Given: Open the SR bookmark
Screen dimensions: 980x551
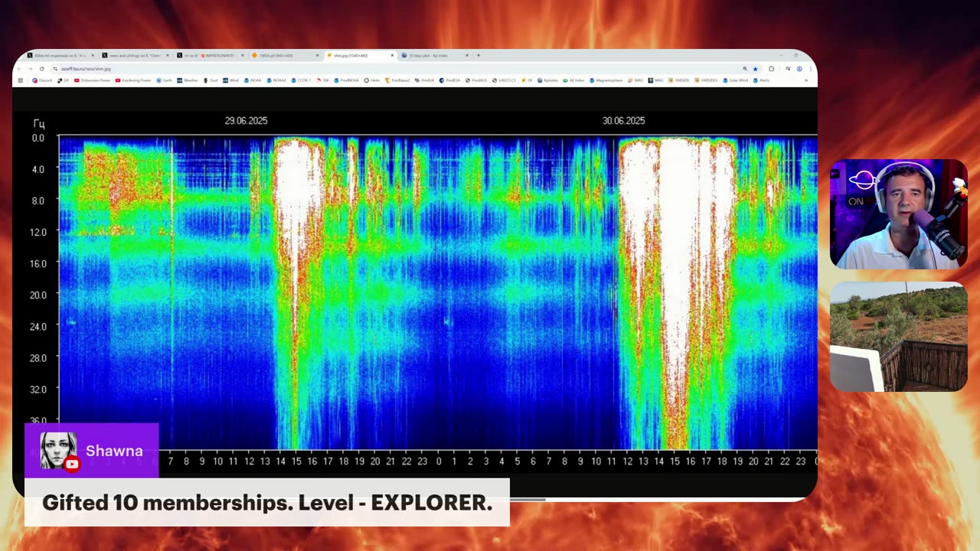Looking at the screenshot, I should coord(527,80).
